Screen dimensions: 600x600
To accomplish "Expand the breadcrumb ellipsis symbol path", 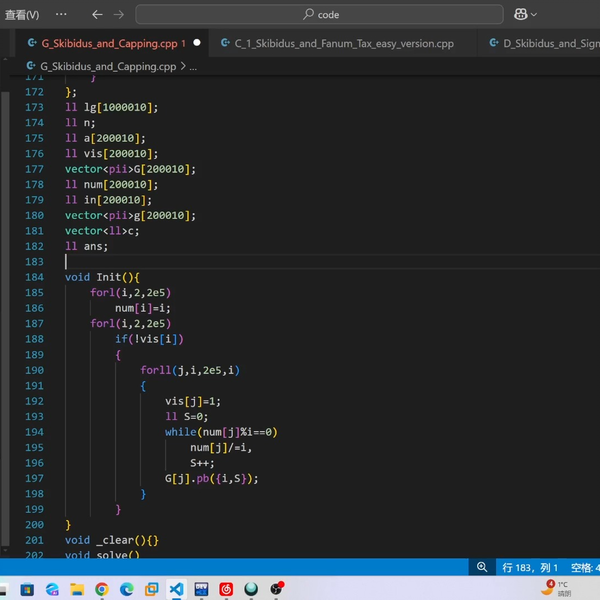I will coord(194,66).
